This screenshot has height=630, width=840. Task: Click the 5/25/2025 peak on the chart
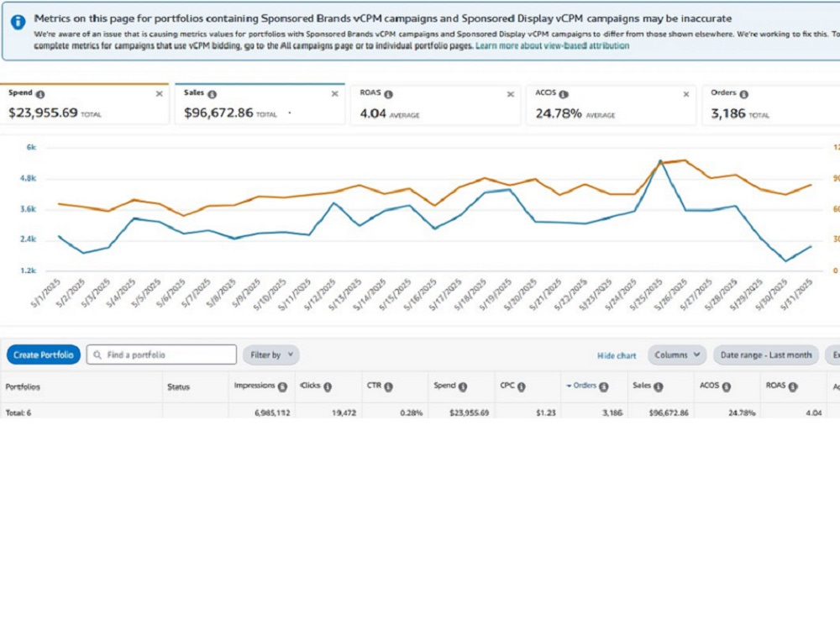(x=660, y=160)
